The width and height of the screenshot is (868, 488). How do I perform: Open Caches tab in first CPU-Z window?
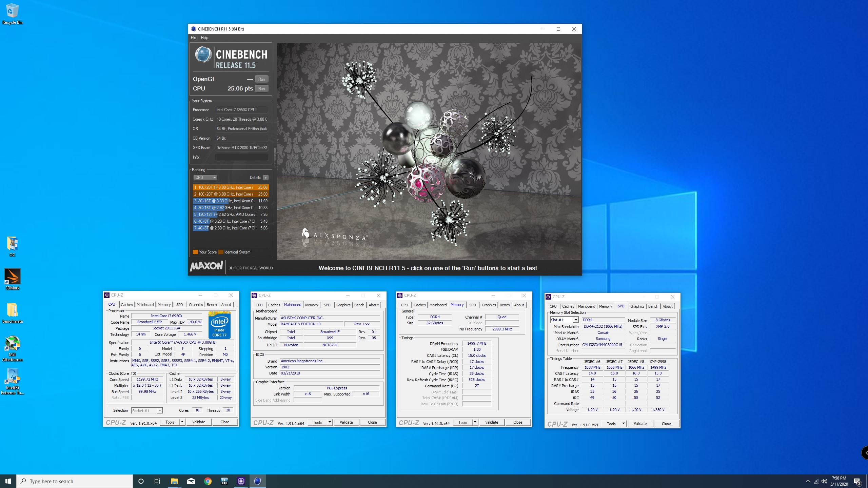pos(126,305)
